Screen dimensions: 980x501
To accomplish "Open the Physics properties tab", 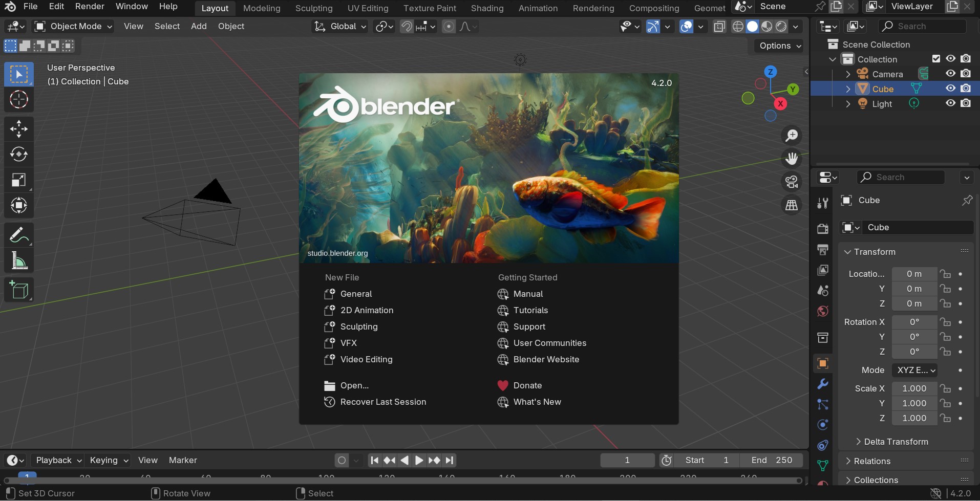I will [x=822, y=425].
